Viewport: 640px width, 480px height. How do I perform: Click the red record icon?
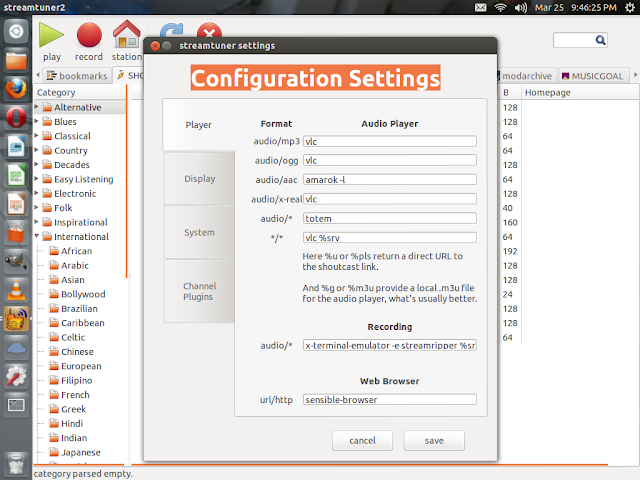[89, 35]
